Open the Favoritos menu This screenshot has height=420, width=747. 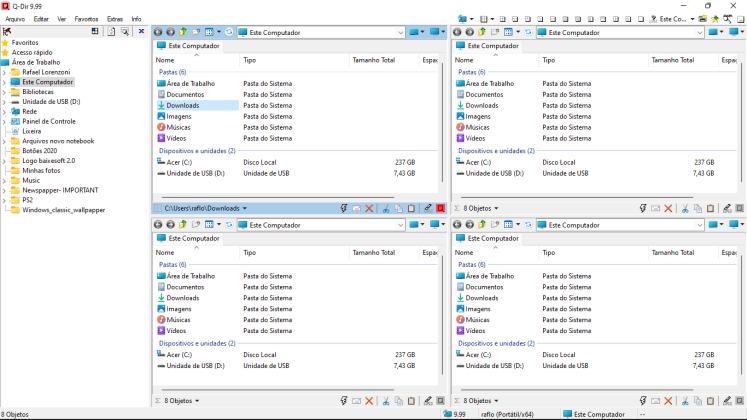(x=86, y=19)
